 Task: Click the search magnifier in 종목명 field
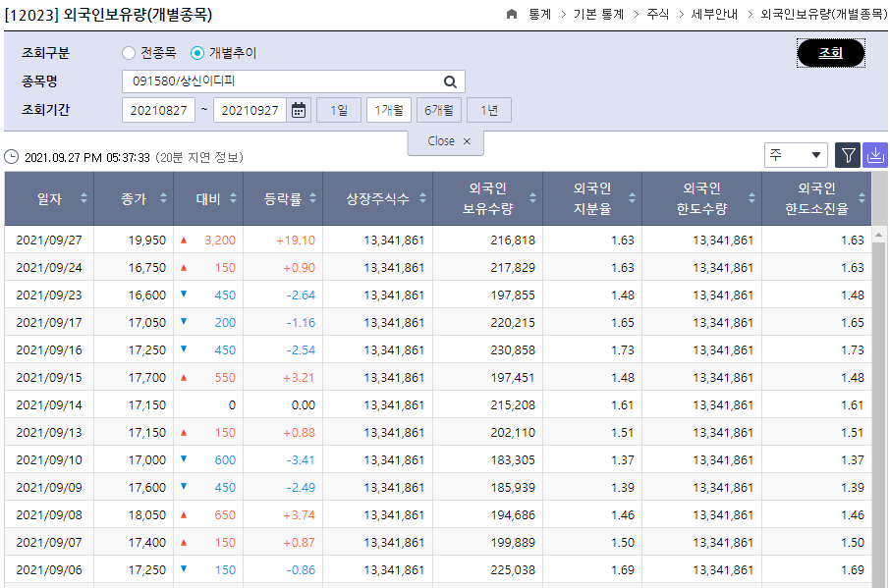coord(450,81)
